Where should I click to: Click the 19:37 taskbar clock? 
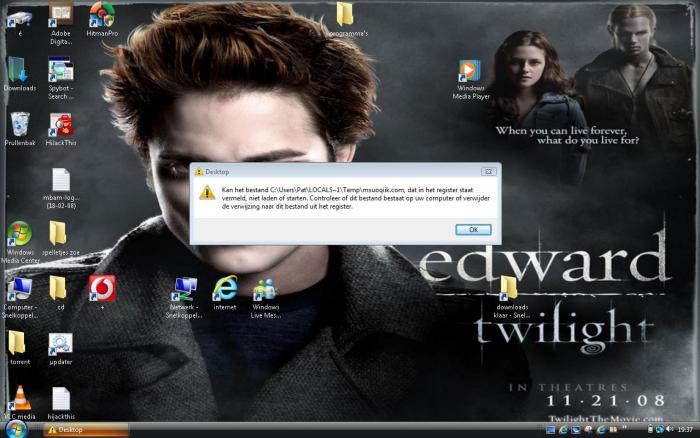(x=685, y=430)
